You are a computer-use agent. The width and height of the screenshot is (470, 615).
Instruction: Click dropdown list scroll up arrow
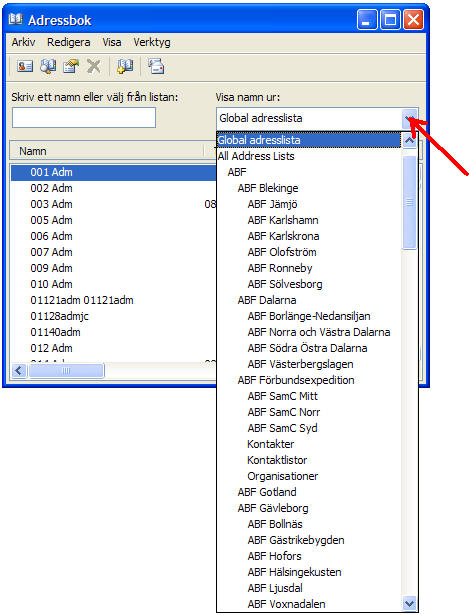tap(410, 140)
